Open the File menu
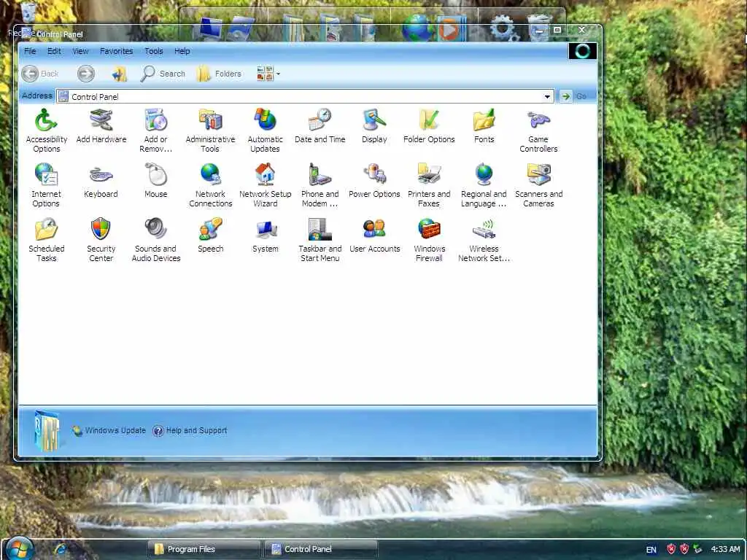Viewport: 747px width, 560px height. 30,51
